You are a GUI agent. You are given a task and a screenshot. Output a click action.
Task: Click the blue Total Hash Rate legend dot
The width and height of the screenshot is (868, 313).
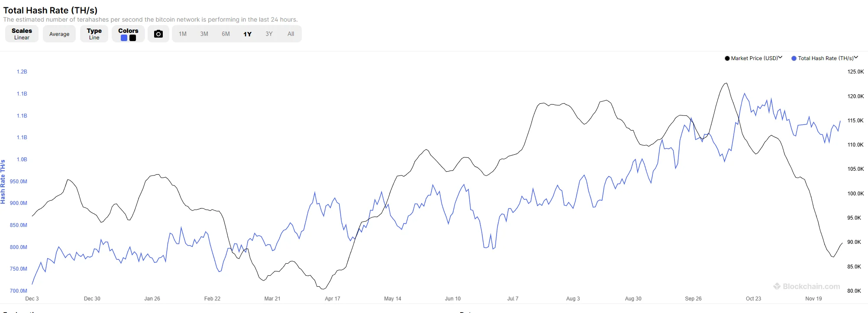point(794,58)
